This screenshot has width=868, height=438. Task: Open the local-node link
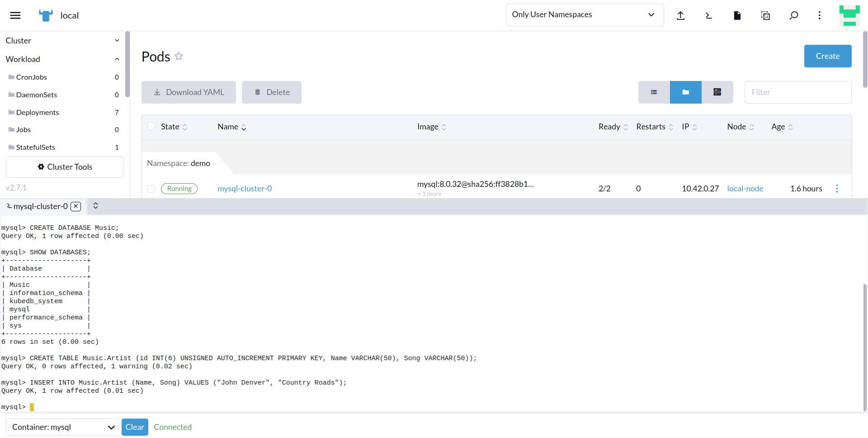[x=745, y=188]
